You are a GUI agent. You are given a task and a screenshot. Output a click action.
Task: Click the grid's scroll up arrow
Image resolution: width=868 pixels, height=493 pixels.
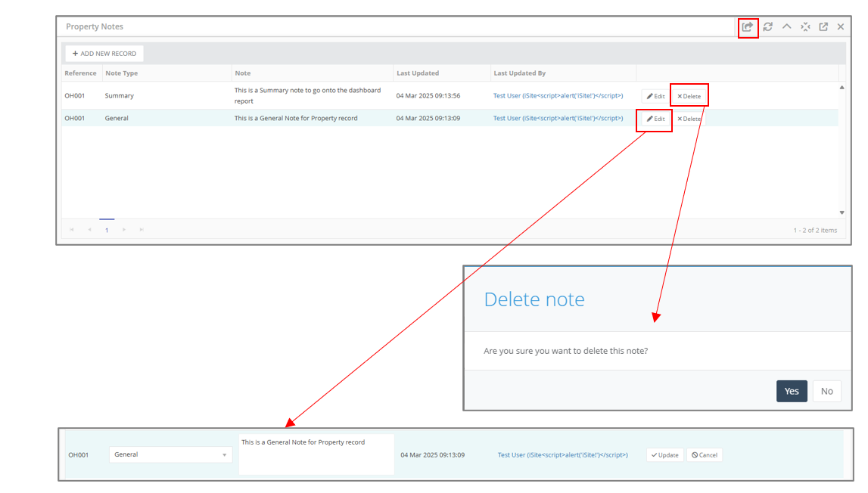[x=842, y=88]
